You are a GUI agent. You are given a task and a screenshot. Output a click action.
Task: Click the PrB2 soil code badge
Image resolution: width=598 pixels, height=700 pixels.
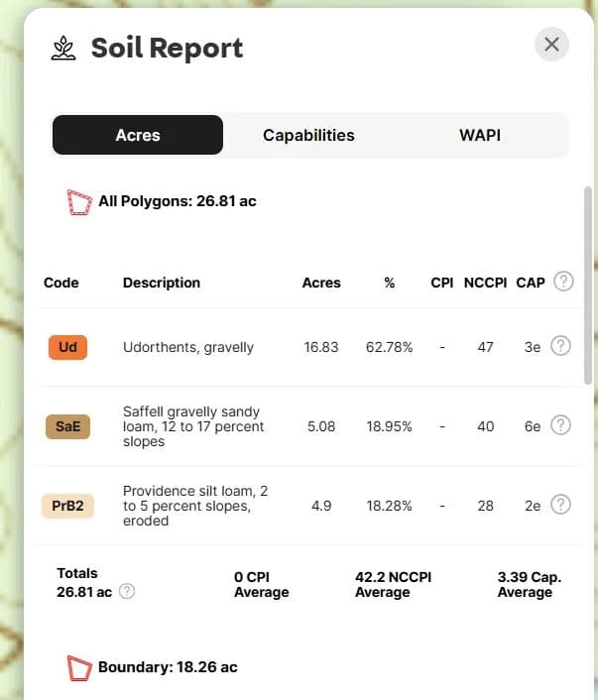point(67,506)
